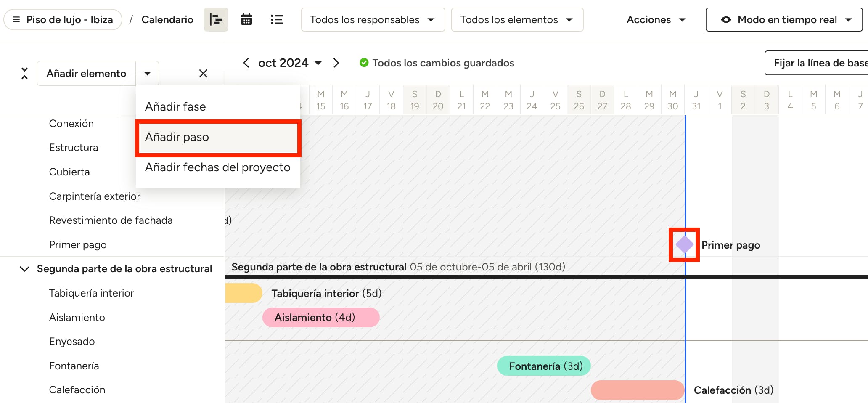Collapse Segunda parte de la obra estructural
This screenshot has width=868, height=403.
pos(25,269)
